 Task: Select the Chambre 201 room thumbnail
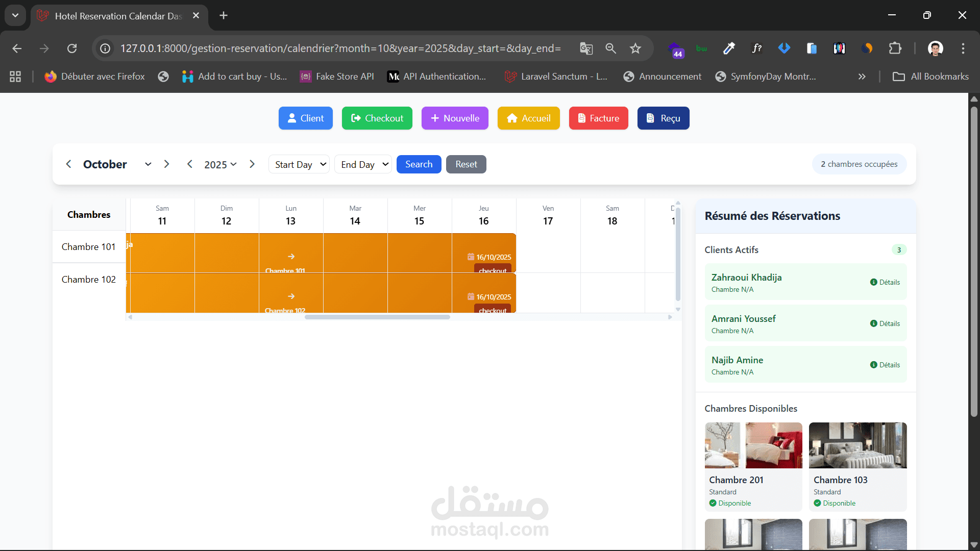click(x=753, y=445)
